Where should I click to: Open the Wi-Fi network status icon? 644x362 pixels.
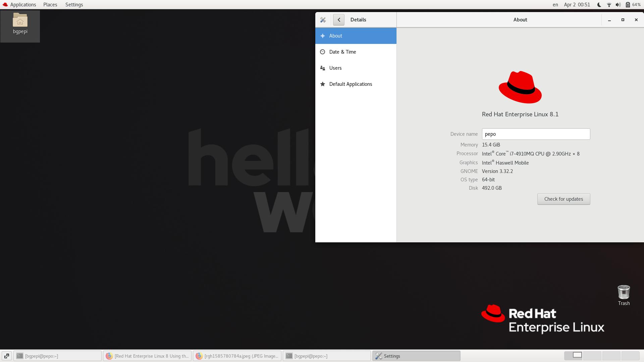tap(609, 5)
